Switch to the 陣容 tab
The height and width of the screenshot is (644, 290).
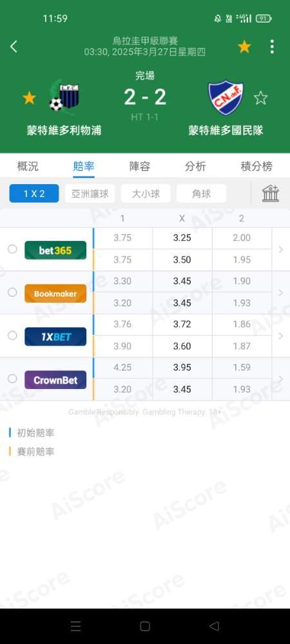pos(140,166)
